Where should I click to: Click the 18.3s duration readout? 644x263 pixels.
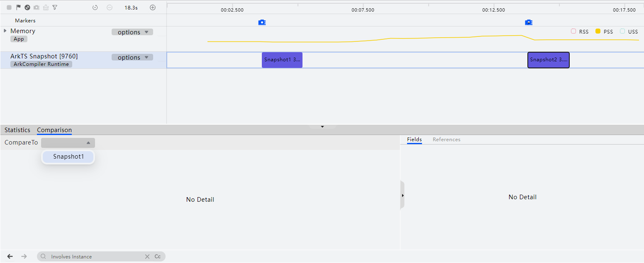click(131, 7)
